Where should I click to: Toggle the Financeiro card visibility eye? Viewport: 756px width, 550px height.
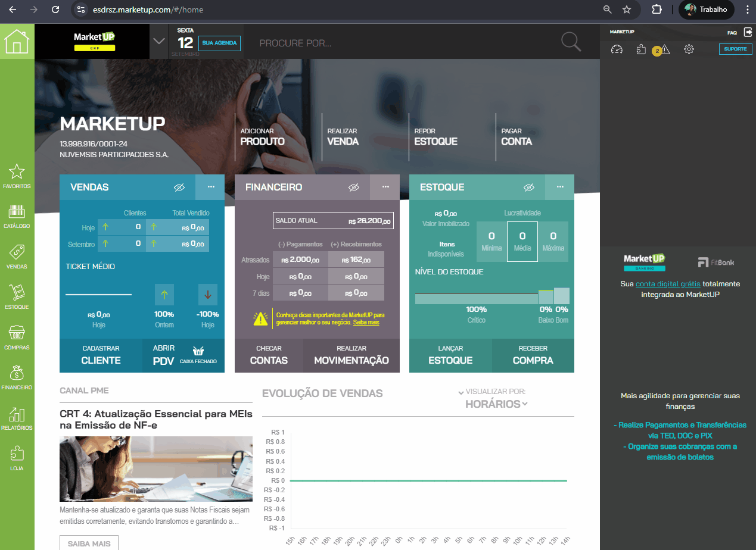[x=354, y=187]
